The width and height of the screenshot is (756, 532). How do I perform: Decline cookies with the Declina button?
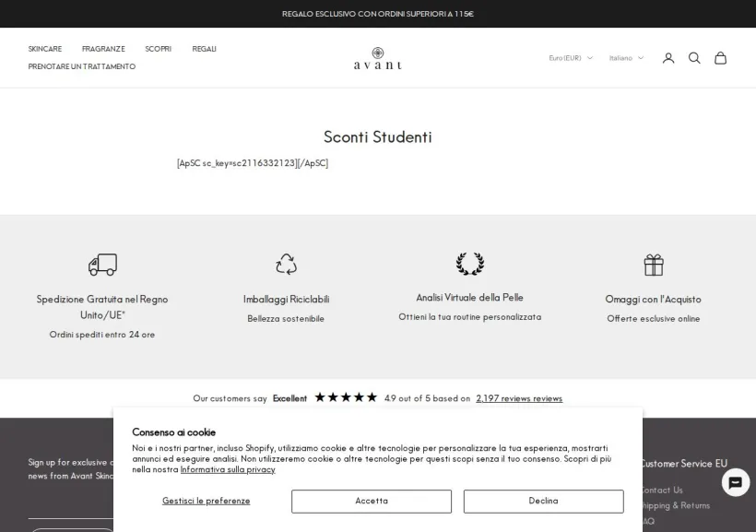coord(543,502)
